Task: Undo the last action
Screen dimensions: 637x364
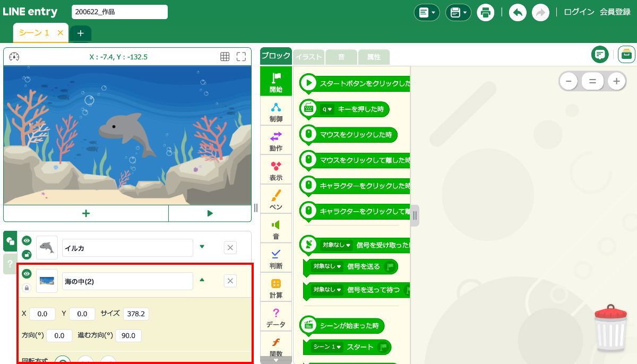Action: pyautogui.click(x=518, y=12)
